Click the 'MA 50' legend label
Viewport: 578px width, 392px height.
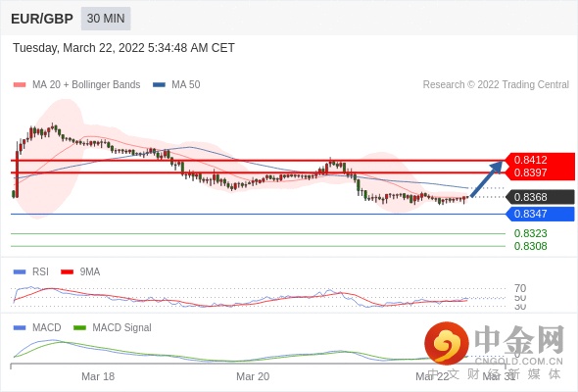186,85
